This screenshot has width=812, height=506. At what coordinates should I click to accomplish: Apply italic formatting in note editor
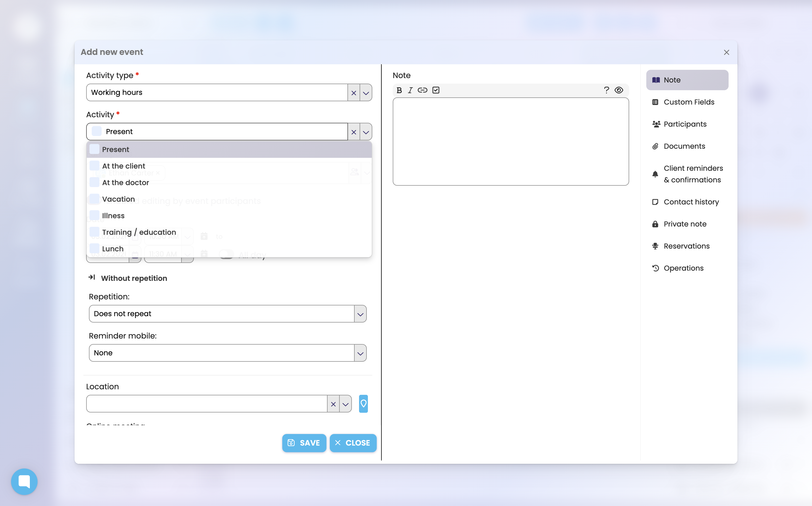(x=410, y=90)
